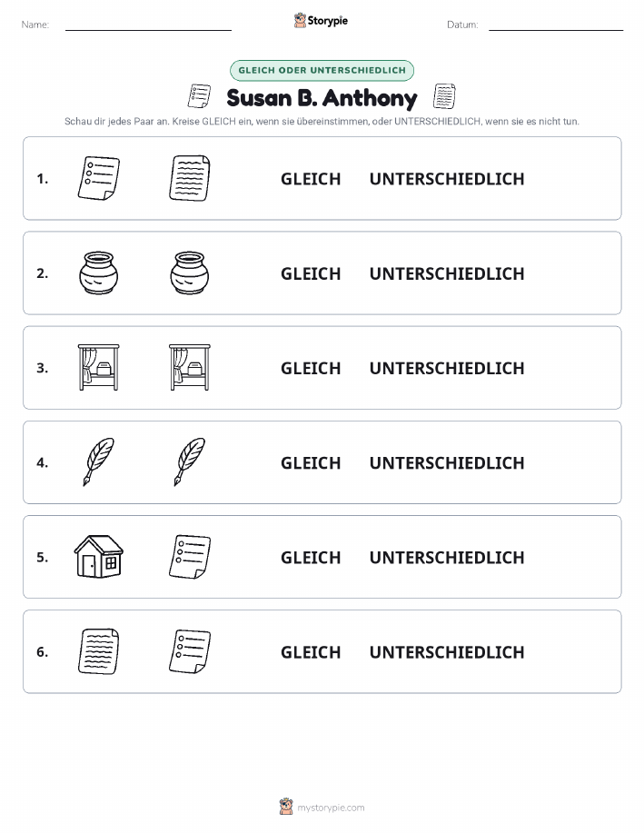The image size is (644, 833).
Task: Click the Datum input line
Action: (556, 25)
